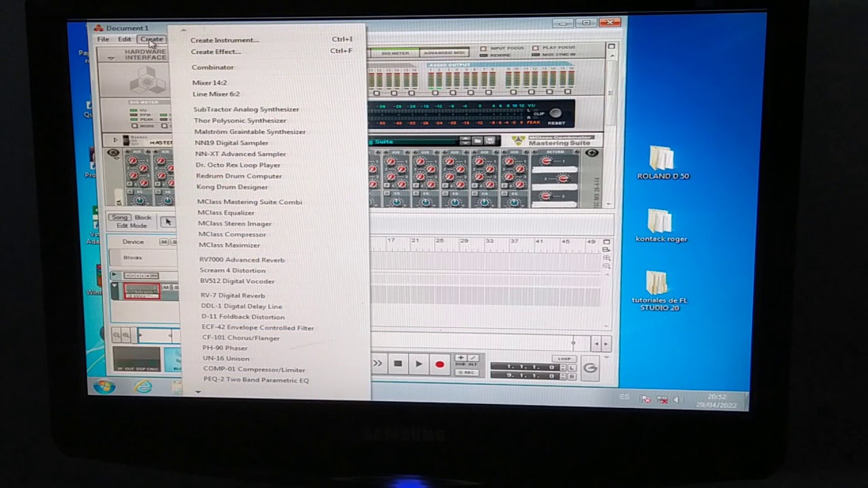Click the Advanced MIDI button
868x488 pixels.
click(x=444, y=52)
